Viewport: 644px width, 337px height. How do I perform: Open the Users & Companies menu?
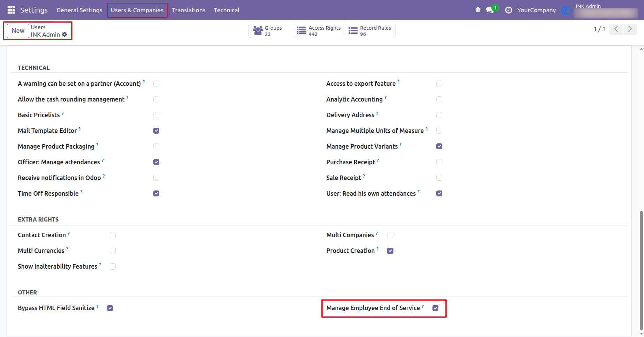[137, 10]
